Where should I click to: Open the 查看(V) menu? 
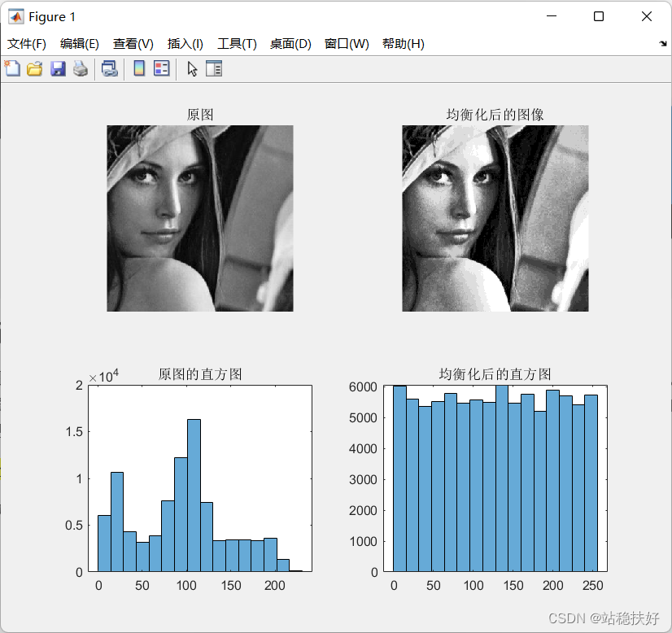pos(133,44)
